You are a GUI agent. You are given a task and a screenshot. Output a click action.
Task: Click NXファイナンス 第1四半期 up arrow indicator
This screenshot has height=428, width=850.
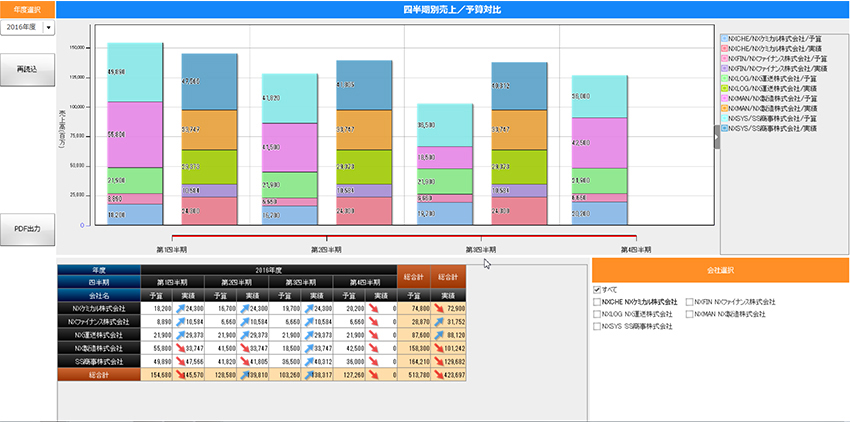point(181,322)
